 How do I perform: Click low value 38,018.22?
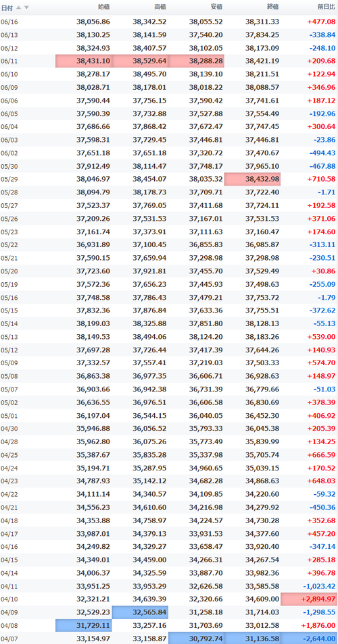[206, 88]
